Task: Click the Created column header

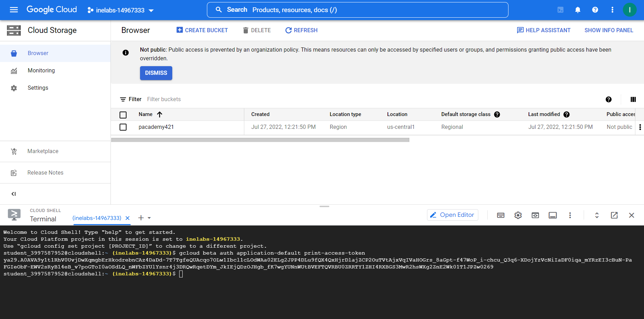Action: click(260, 114)
